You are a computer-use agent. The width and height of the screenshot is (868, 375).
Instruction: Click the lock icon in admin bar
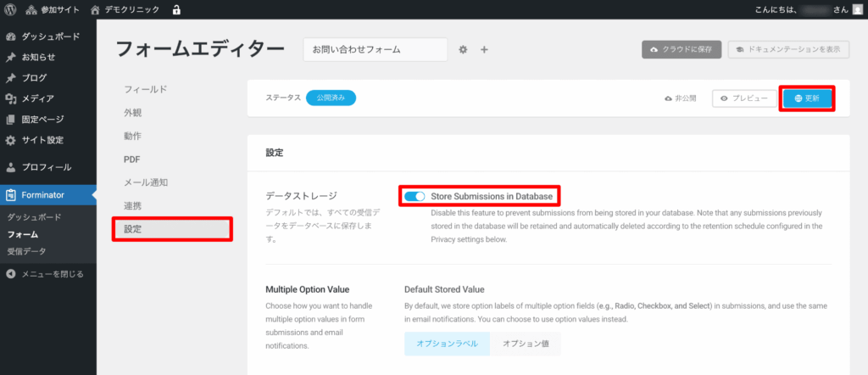pyautogui.click(x=176, y=10)
